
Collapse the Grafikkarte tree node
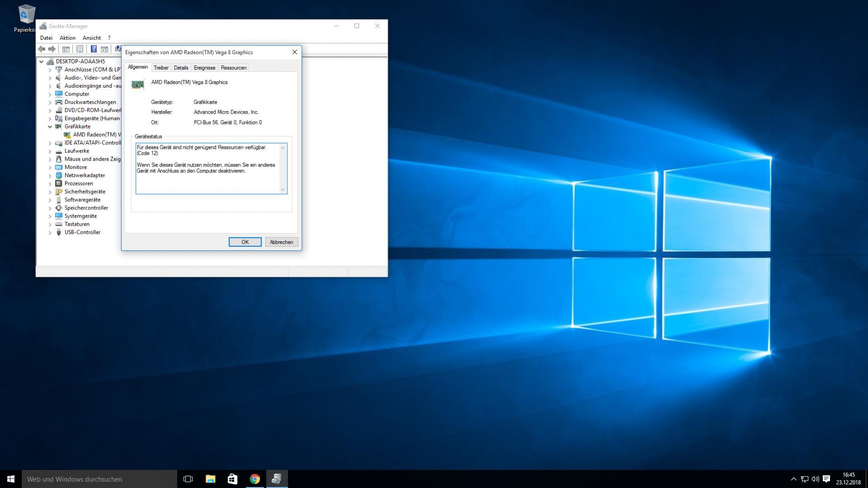point(50,127)
